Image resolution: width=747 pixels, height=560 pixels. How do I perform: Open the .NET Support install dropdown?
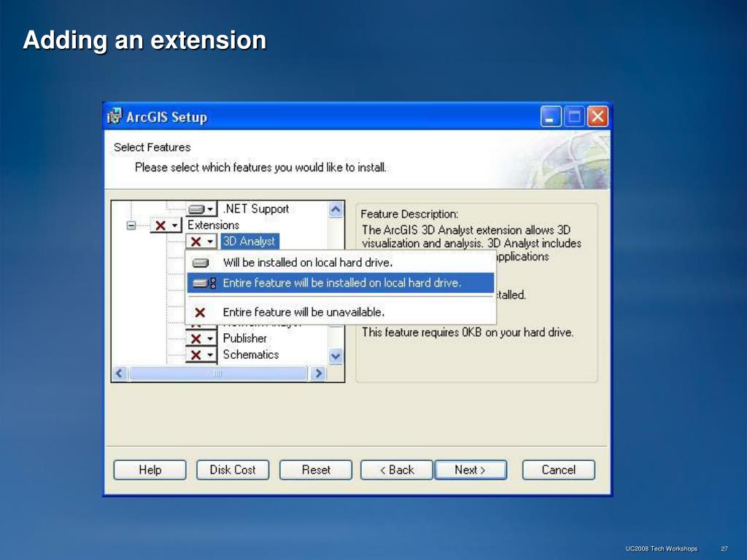201,209
